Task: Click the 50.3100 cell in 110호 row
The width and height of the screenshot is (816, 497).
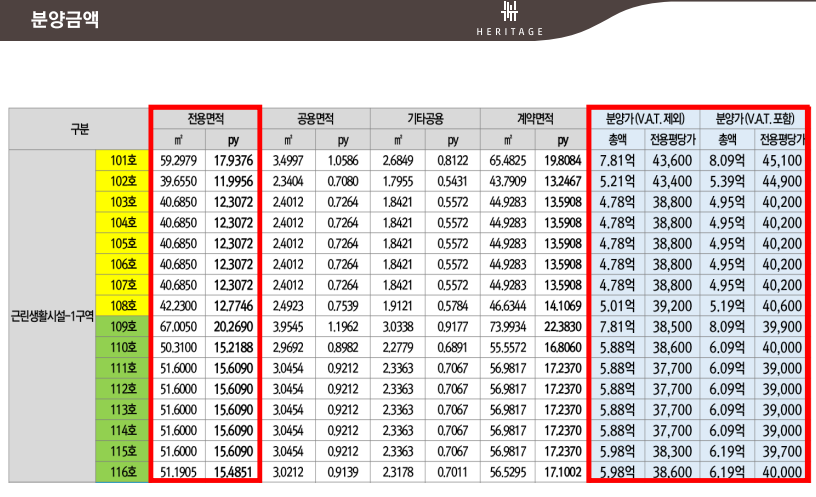Action: click(178, 347)
